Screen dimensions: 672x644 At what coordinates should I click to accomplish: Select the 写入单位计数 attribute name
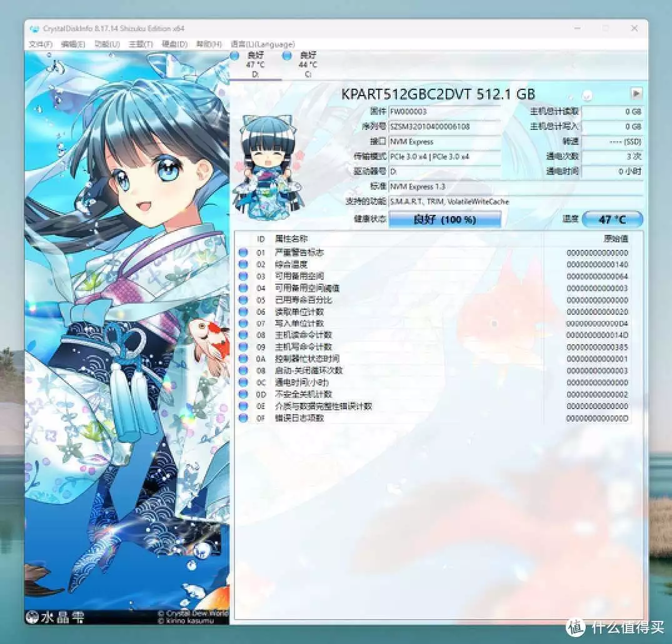pos(299,324)
